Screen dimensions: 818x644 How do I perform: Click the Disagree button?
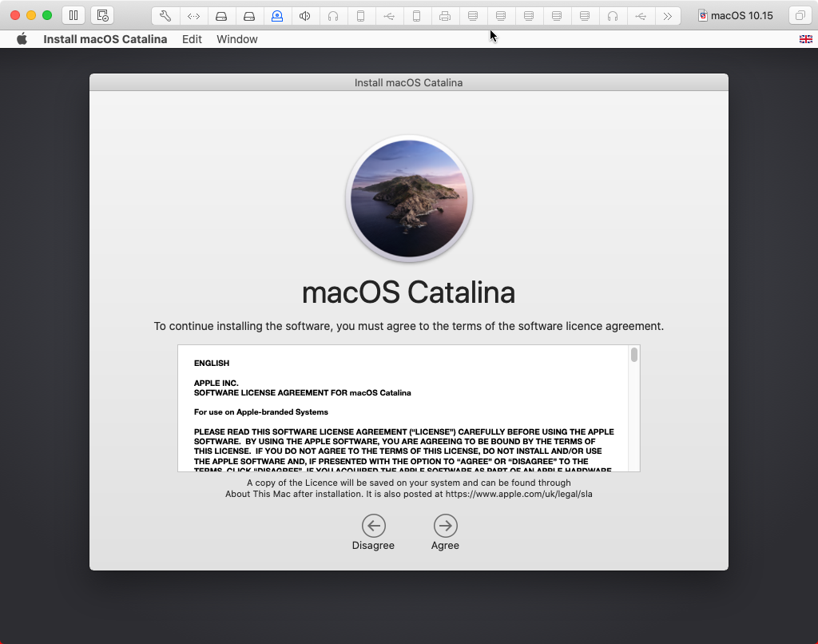(x=373, y=526)
